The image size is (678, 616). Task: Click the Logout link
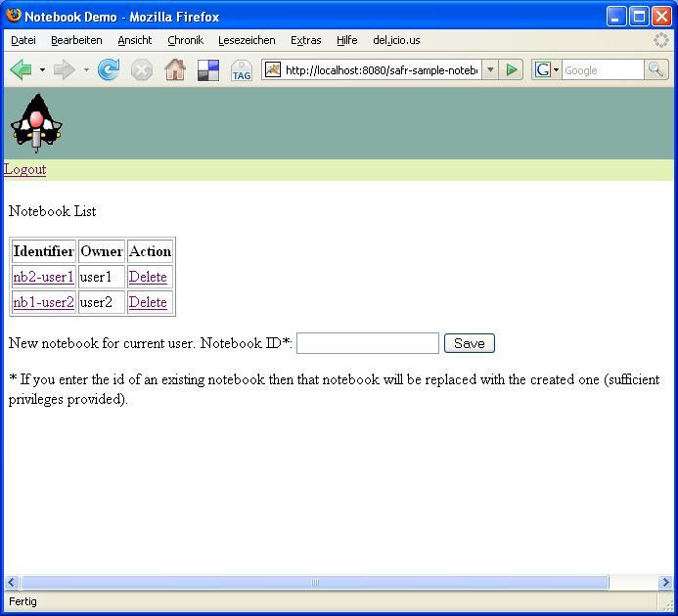[x=25, y=169]
